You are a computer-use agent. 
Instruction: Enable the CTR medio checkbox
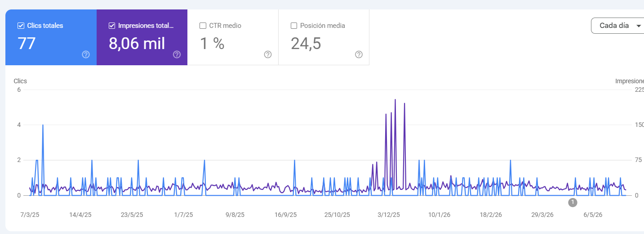click(203, 26)
